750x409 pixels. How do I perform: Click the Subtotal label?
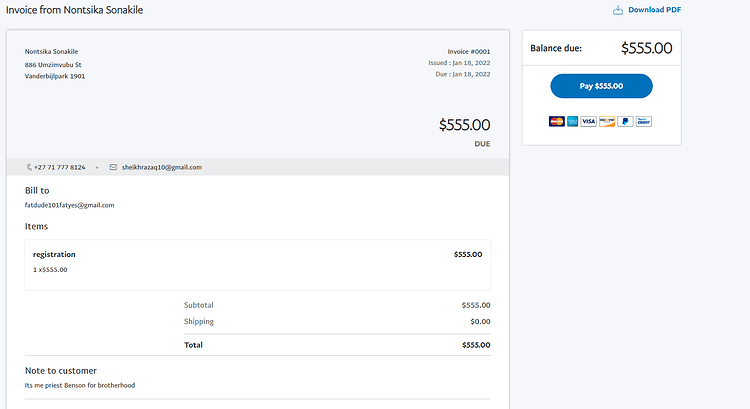coord(199,305)
